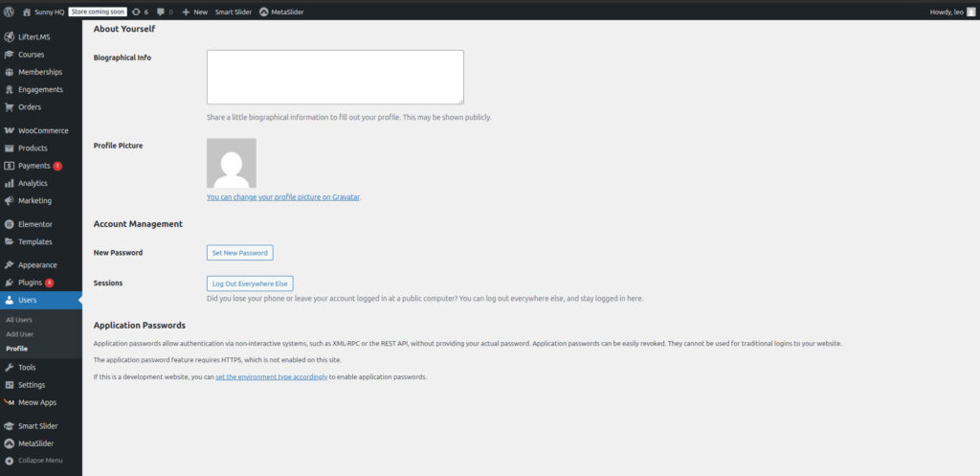Open the WooCommerce menu icon

[x=9, y=130]
